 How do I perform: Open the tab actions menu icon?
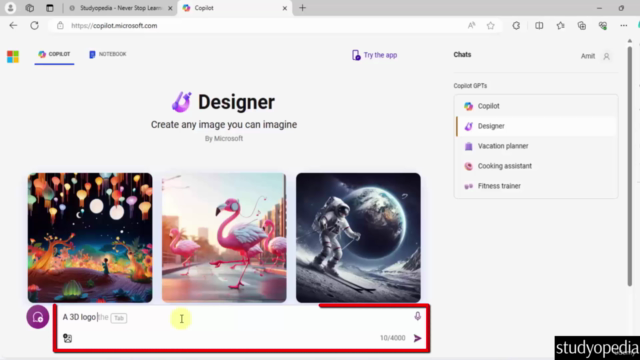(x=49, y=8)
